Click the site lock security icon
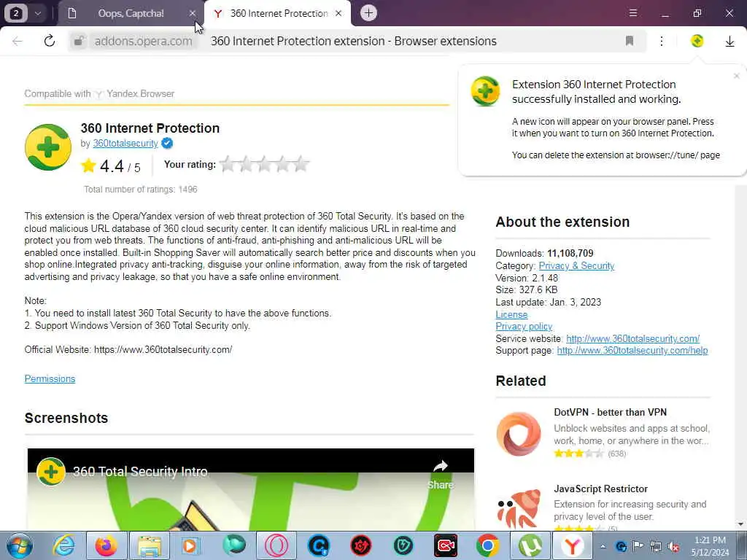The image size is (747, 560). click(79, 41)
